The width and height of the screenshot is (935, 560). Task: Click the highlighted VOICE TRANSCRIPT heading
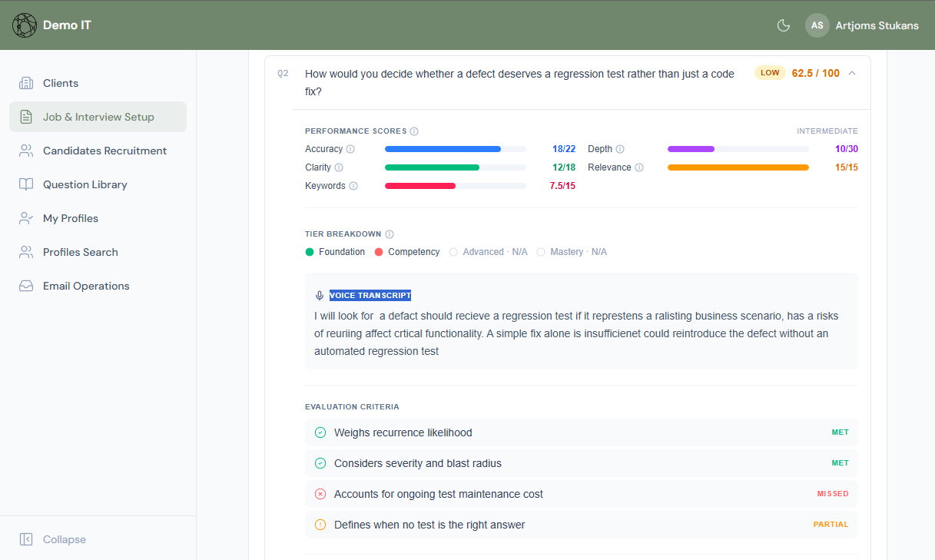pyautogui.click(x=370, y=296)
